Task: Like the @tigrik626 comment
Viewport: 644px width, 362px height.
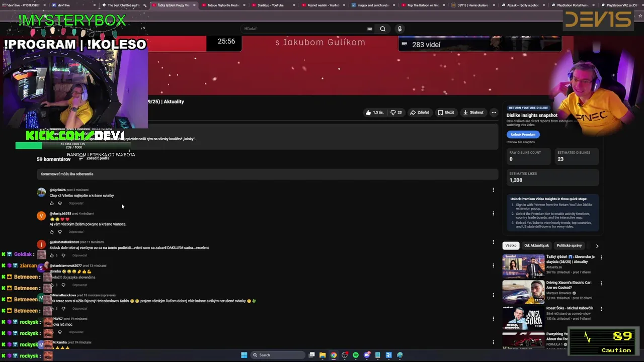Action: (x=51, y=203)
